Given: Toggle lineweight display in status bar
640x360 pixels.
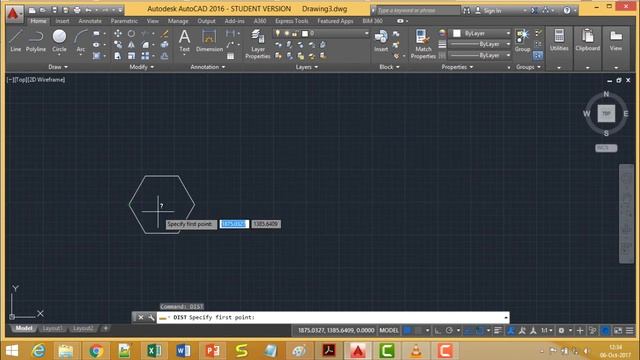Looking at the screenshot, I should pos(498,330).
